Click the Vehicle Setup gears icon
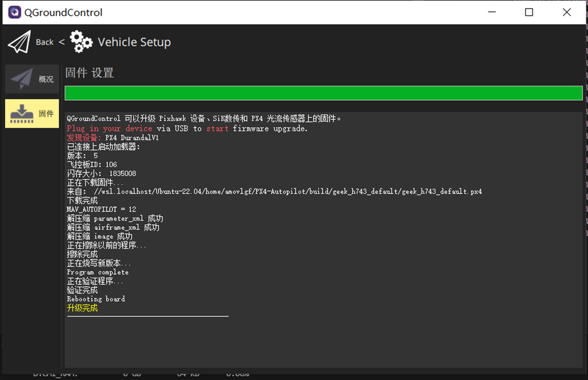Screen dimensions: 588x380 [x=81, y=42]
